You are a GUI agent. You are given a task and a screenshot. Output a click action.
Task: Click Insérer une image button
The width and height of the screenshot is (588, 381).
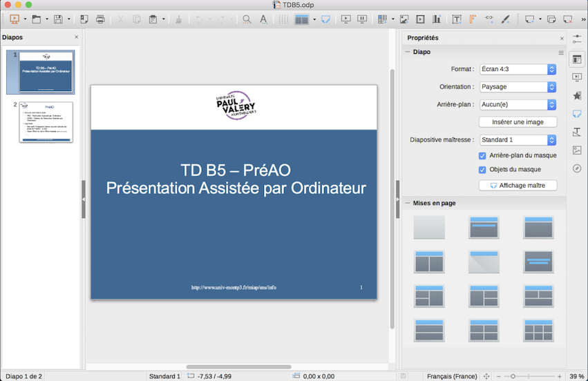point(518,122)
